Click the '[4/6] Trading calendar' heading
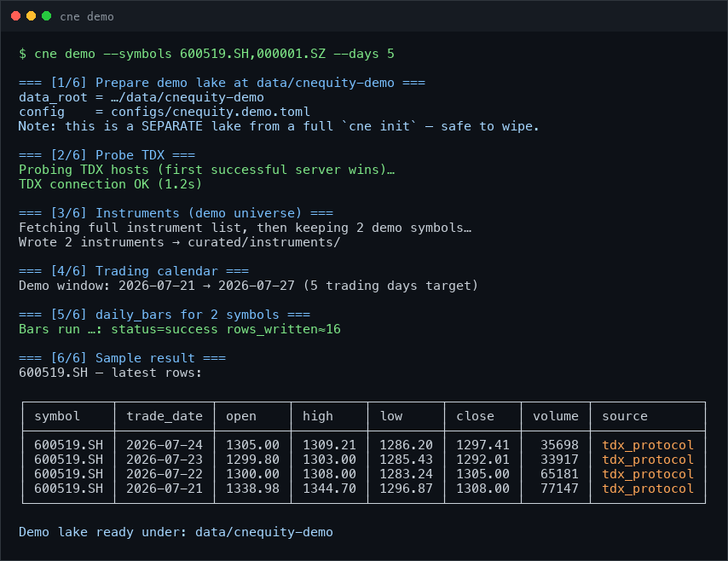Image resolution: width=728 pixels, height=561 pixels. pos(134,271)
